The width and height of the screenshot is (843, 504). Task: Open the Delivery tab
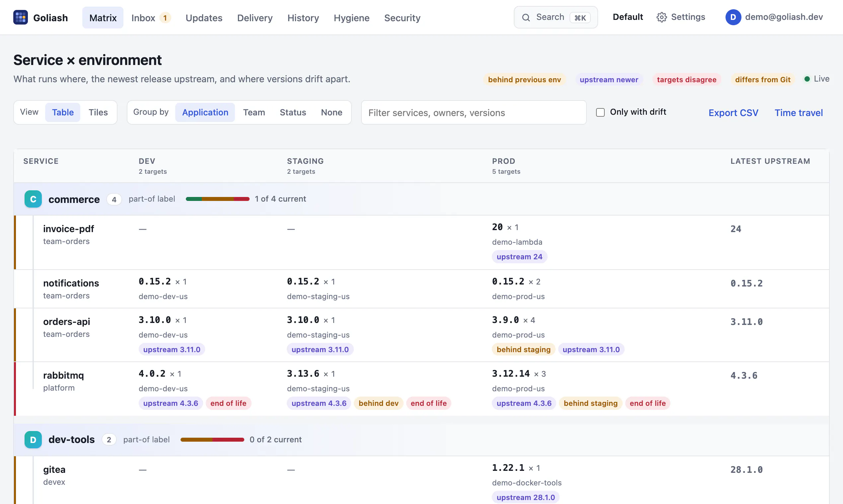point(255,18)
